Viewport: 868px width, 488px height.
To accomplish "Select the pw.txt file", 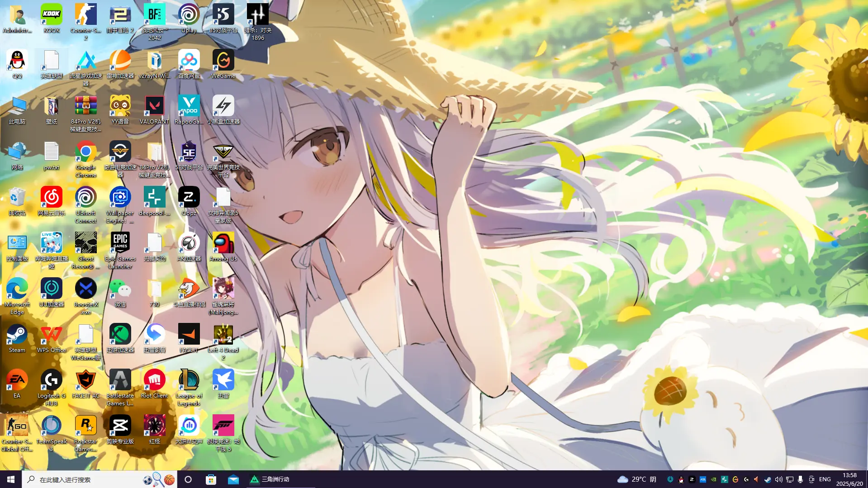I will point(52,156).
